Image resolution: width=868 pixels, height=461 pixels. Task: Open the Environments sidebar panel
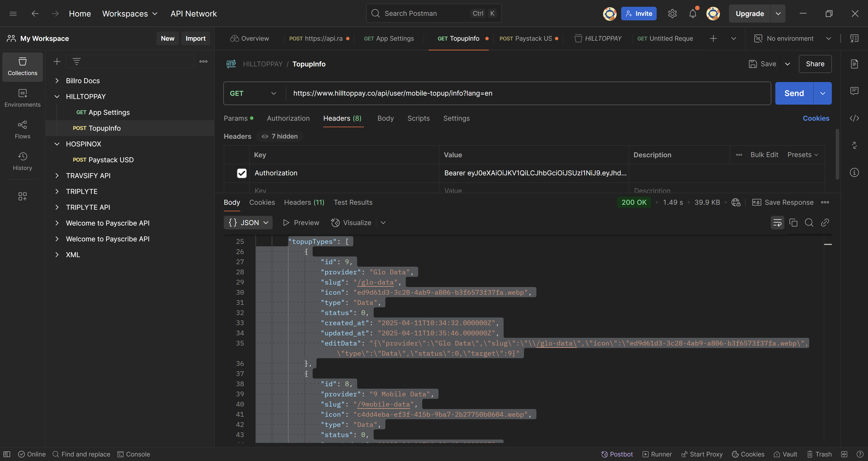coord(22,98)
